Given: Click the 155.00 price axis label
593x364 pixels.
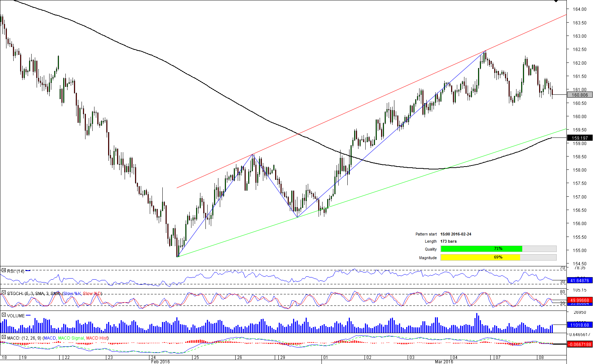Looking at the screenshot, I should pyautogui.click(x=579, y=251).
